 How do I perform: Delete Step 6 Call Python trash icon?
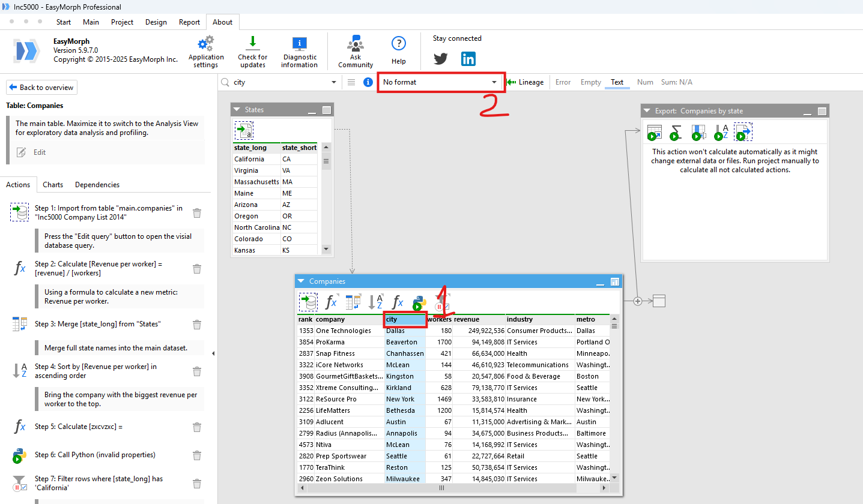pyautogui.click(x=197, y=455)
